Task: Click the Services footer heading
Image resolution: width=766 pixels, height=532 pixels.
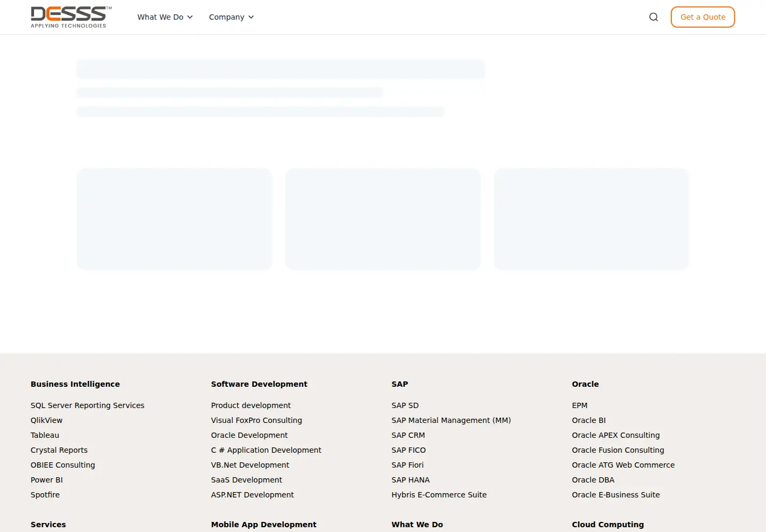Action: (x=48, y=525)
